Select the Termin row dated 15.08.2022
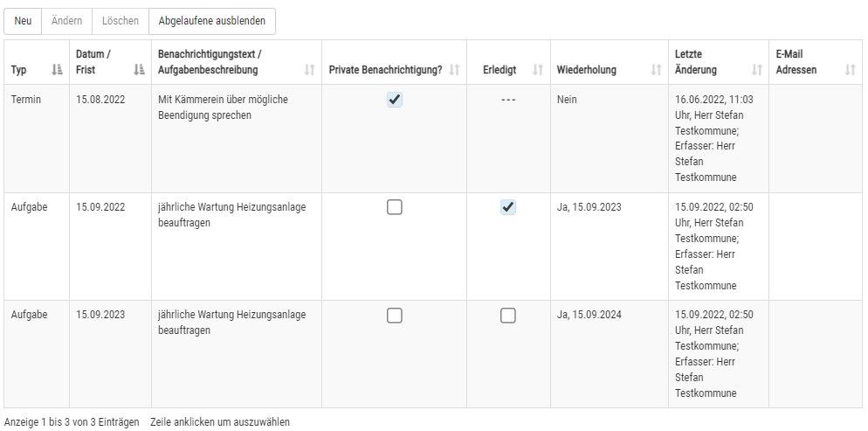The width and height of the screenshot is (868, 431). click(433, 138)
